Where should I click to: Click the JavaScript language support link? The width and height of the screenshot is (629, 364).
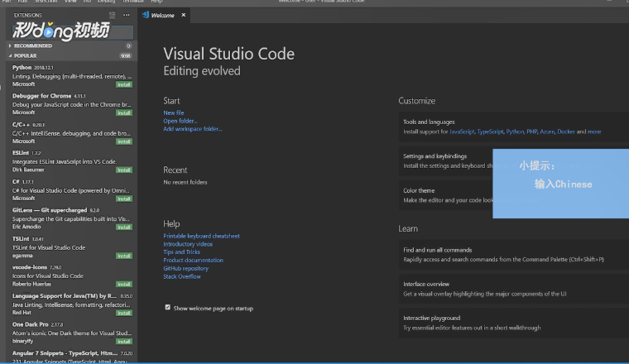tap(462, 132)
